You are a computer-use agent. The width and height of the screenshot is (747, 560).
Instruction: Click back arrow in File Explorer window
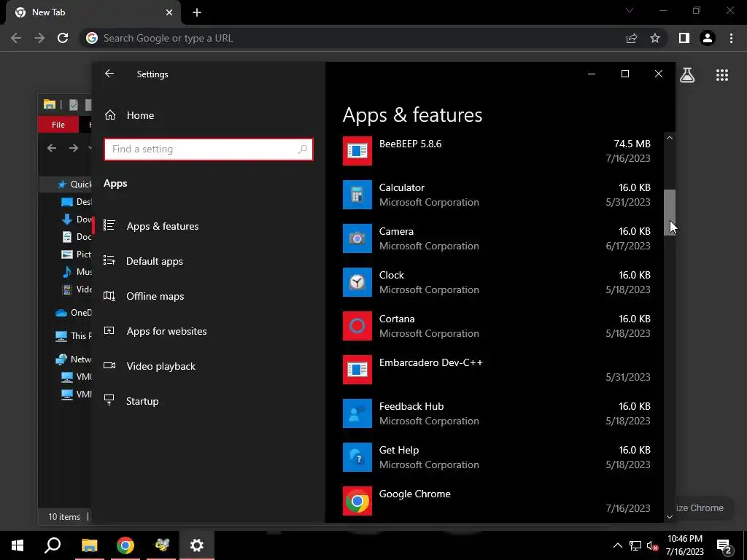click(x=52, y=148)
